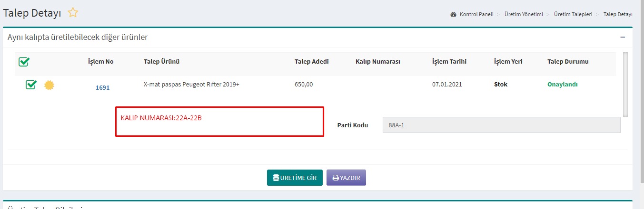This screenshot has height=209, width=644.
Task: Uncheck the checkbox for request row 1691
Action: [31, 85]
